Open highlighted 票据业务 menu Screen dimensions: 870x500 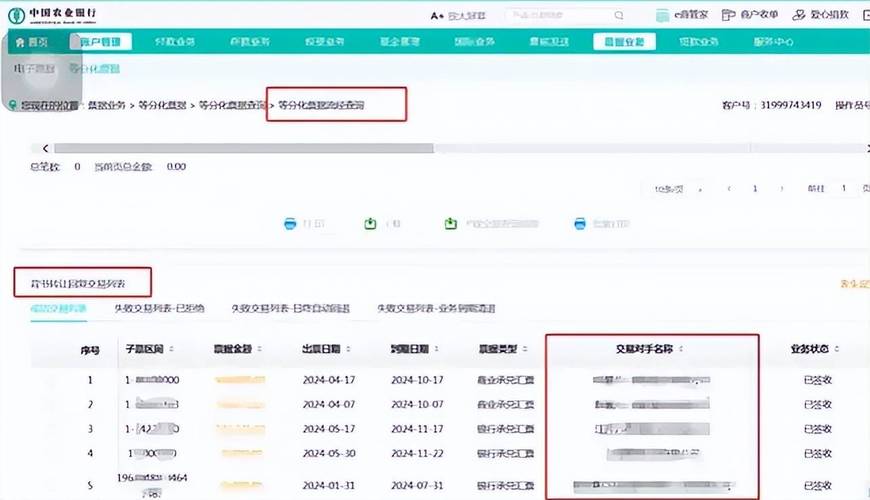(624, 42)
